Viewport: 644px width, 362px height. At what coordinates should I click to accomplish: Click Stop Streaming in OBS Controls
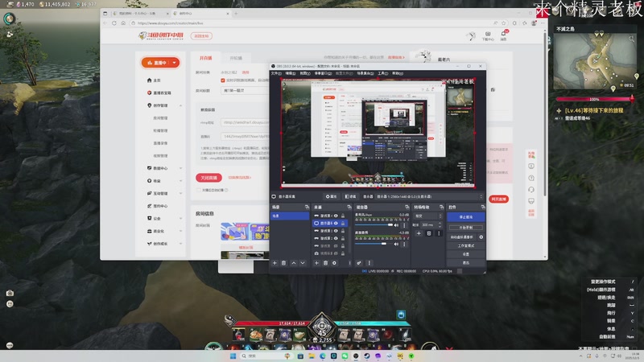[466, 216]
